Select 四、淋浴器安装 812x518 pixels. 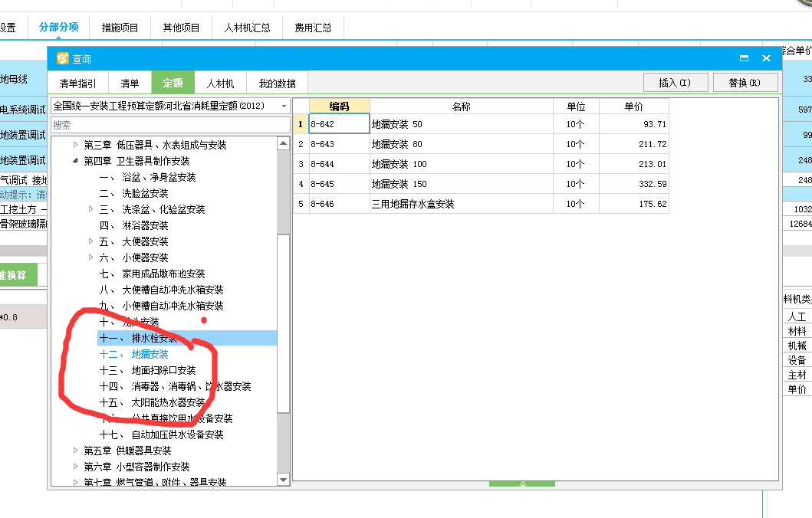coord(133,225)
